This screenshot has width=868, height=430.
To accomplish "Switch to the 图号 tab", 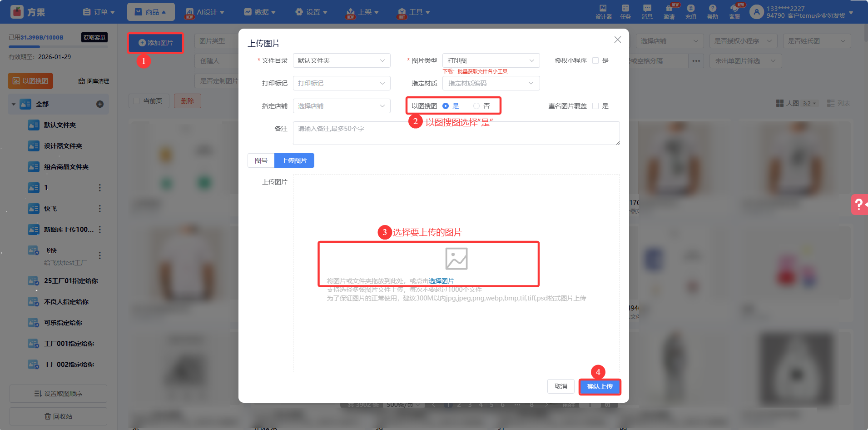I will pyautogui.click(x=261, y=160).
